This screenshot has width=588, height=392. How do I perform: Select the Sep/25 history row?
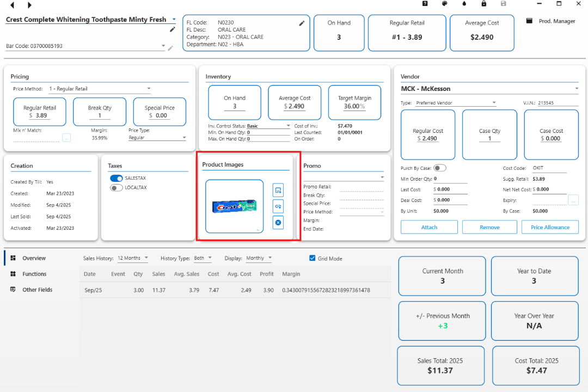pos(235,290)
